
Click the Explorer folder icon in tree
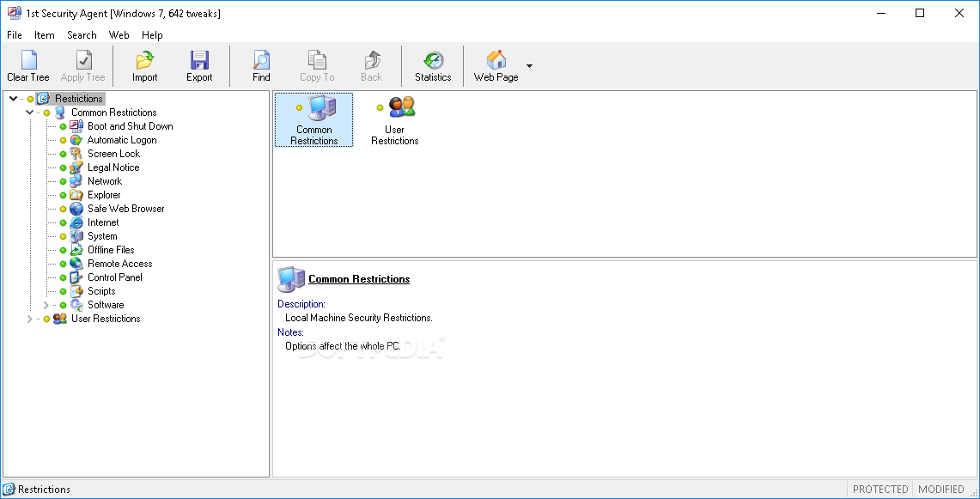click(x=76, y=195)
